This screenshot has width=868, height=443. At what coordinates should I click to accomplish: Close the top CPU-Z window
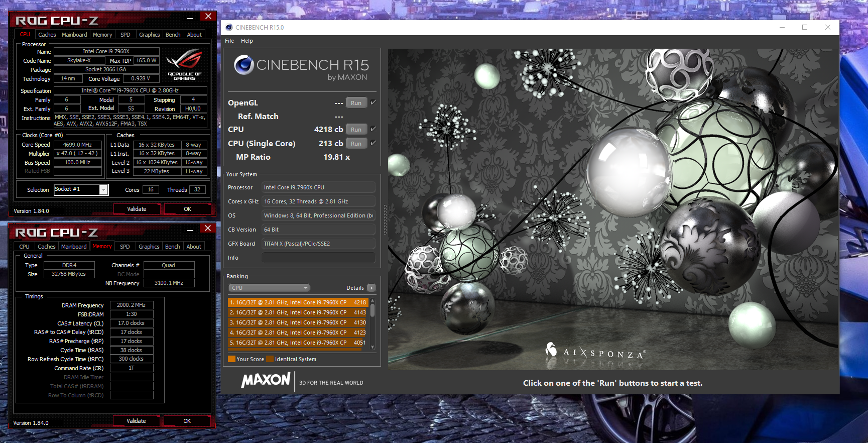pos(208,17)
